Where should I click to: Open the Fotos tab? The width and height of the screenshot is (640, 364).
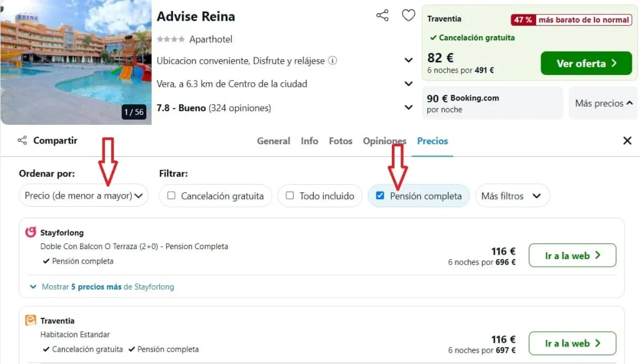coord(341,141)
